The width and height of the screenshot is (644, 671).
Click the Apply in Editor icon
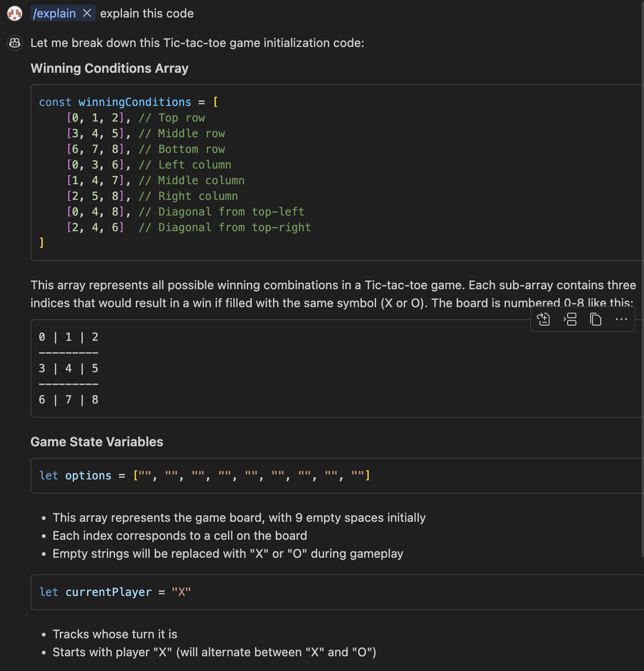pos(544,319)
